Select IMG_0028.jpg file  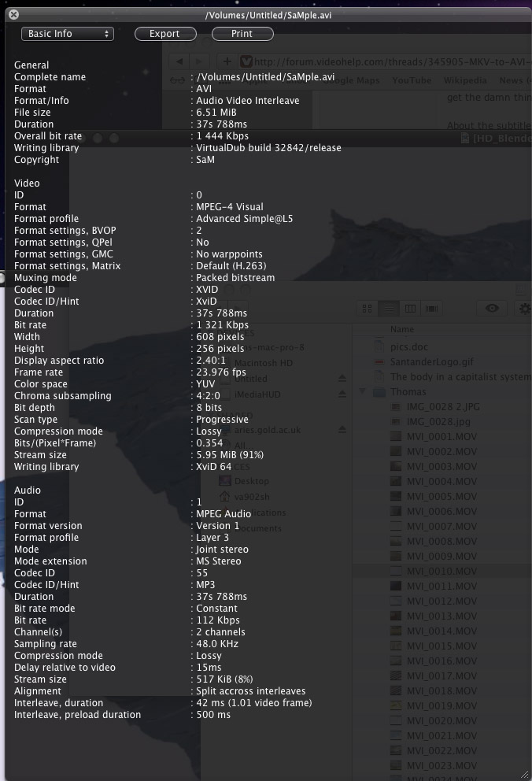coord(438,421)
